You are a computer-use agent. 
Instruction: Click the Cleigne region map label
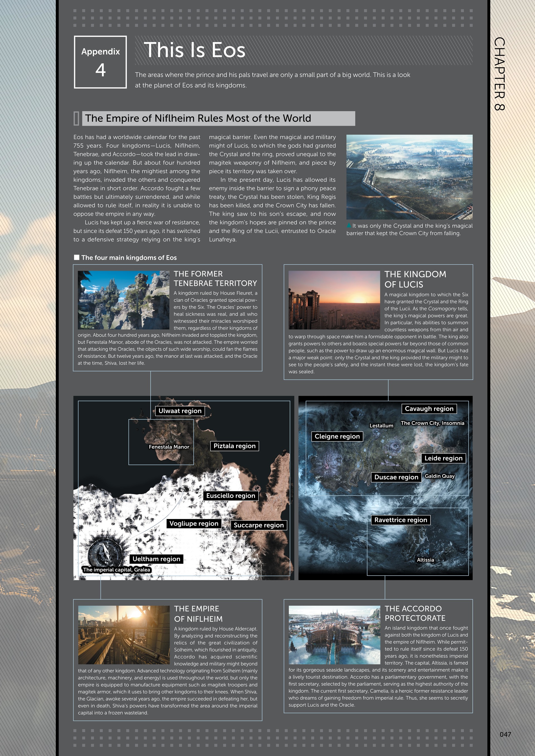pyautogui.click(x=337, y=436)
